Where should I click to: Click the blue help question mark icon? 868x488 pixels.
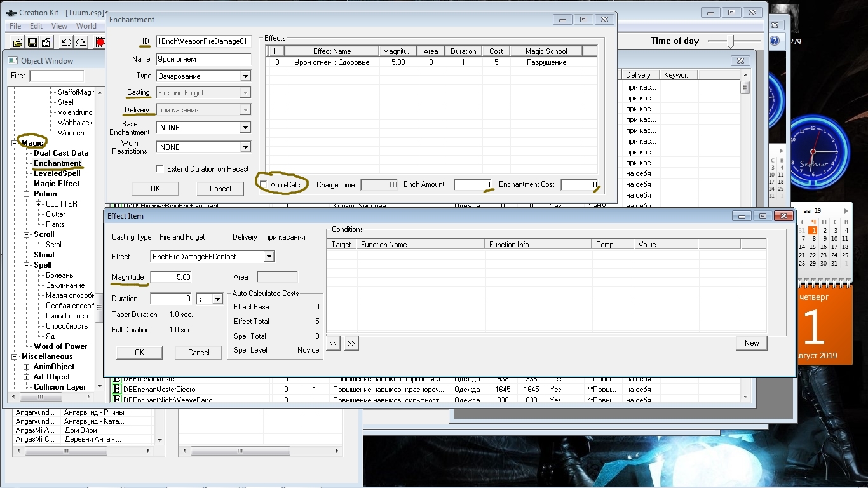[774, 41]
